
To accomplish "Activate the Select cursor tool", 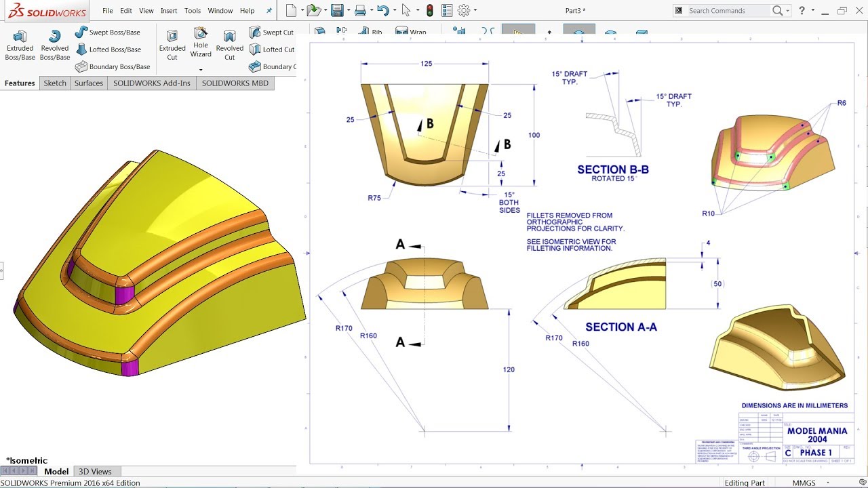I will pyautogui.click(x=406, y=10).
